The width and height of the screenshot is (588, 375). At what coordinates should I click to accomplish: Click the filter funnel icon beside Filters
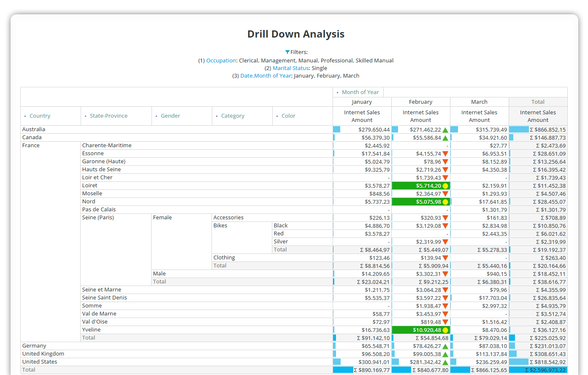(287, 52)
